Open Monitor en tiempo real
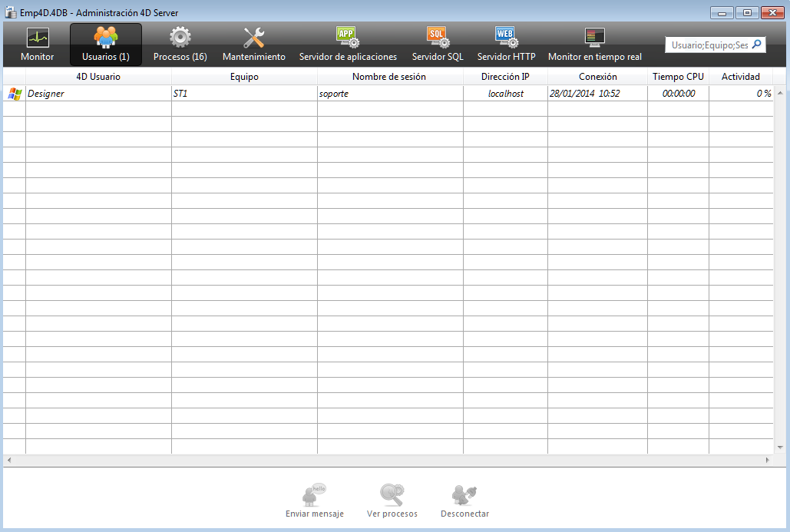Image resolution: width=790 pixels, height=532 pixels. pyautogui.click(x=594, y=45)
